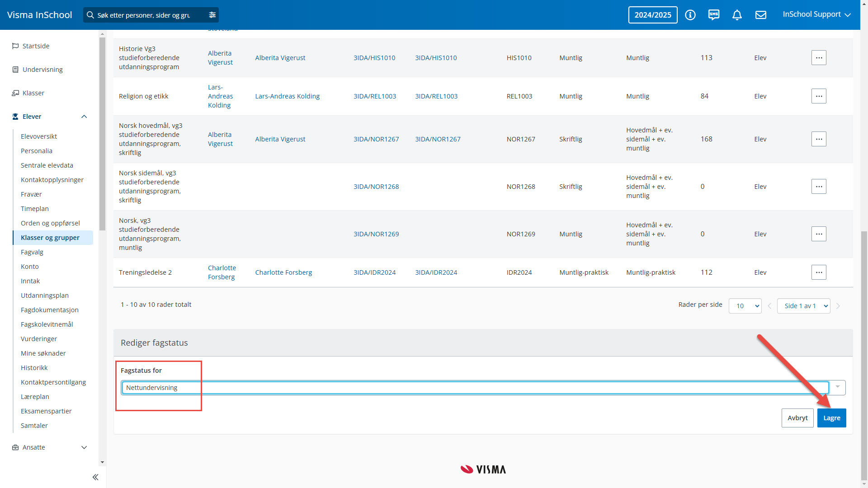
Task: Collapse sidebar with double chevron icon
Action: 95,477
